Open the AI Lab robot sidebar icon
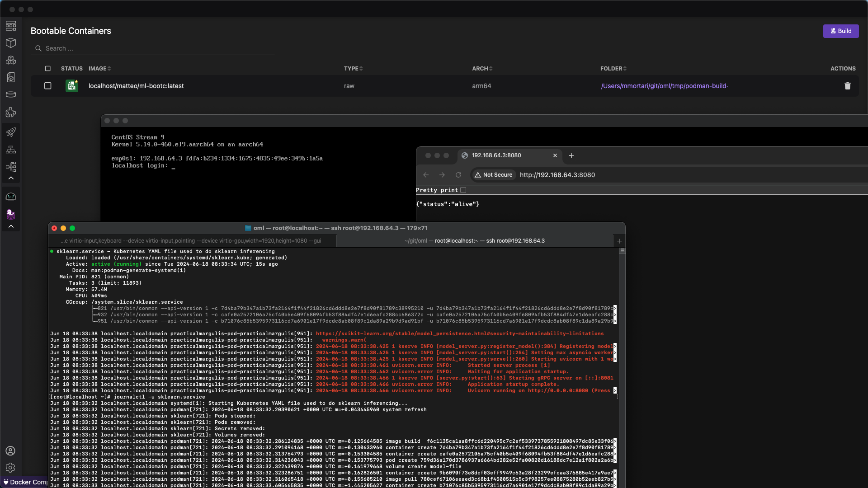 (x=11, y=197)
